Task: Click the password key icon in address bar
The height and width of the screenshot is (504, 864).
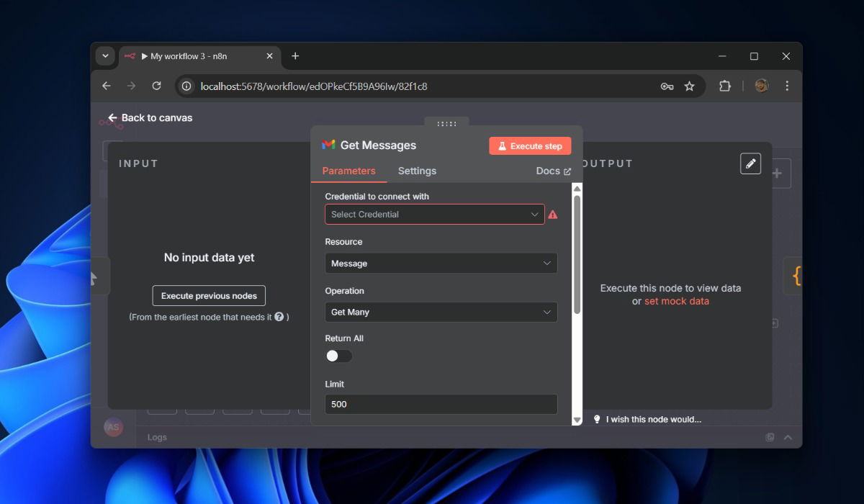Action: tap(667, 86)
